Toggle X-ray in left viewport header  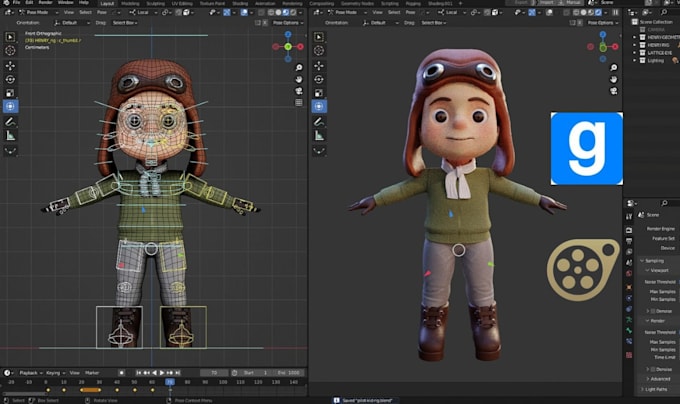(x=261, y=13)
